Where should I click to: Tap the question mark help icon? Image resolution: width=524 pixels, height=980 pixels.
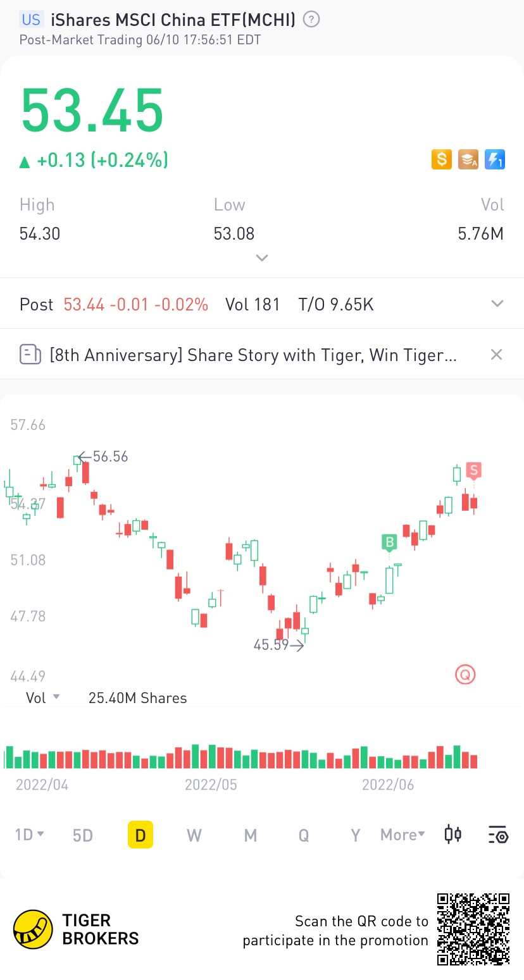point(311,20)
